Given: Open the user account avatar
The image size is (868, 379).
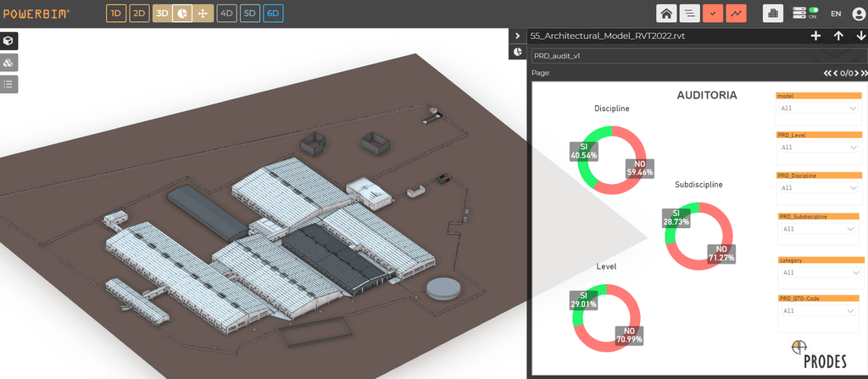Looking at the screenshot, I should point(859,14).
